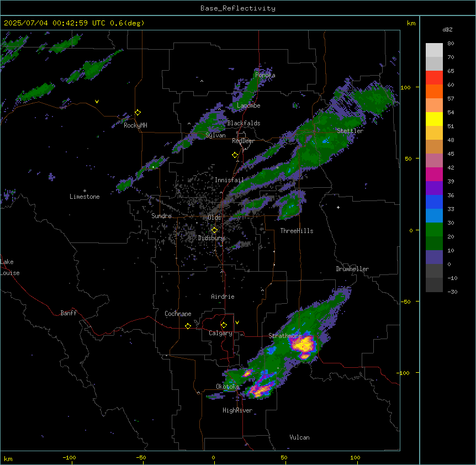
Task: Click the RedDeer city label
Action: click(243, 141)
